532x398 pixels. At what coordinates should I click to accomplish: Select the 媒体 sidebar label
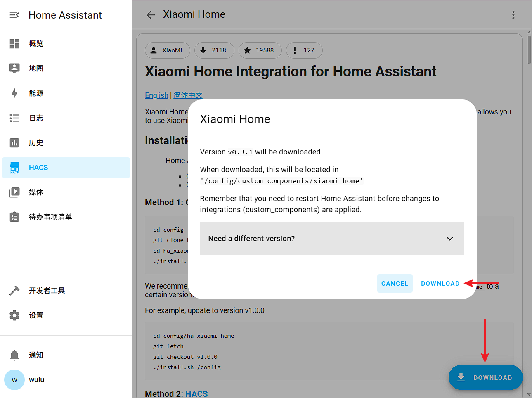36,192
